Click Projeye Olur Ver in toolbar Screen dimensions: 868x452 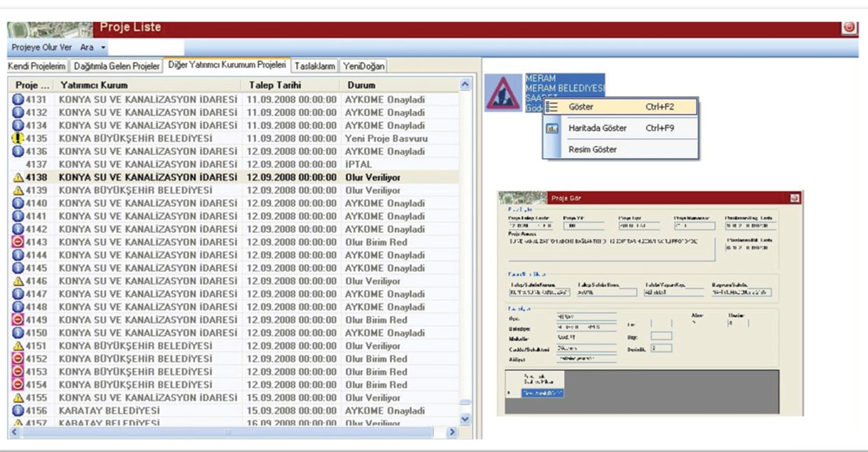point(41,47)
